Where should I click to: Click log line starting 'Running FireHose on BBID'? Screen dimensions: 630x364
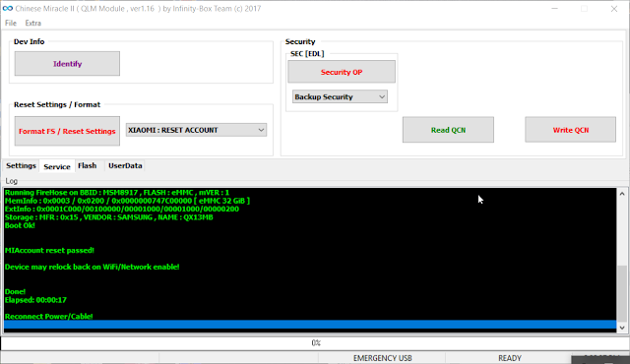(x=117, y=193)
